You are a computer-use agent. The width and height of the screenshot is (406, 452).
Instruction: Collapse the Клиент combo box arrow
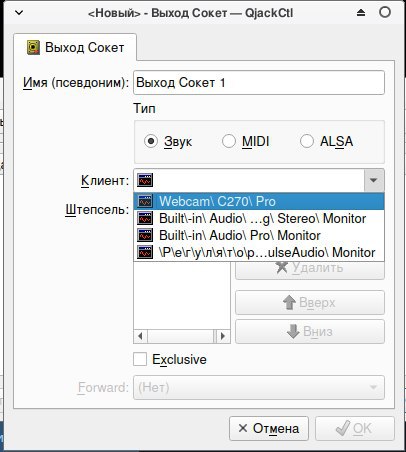pyautogui.click(x=374, y=180)
